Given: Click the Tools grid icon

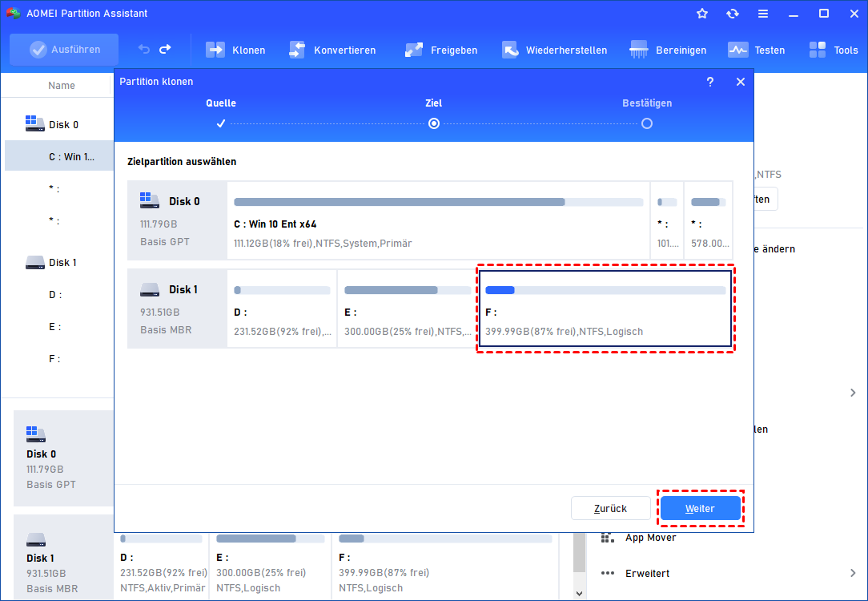Looking at the screenshot, I should click(817, 50).
